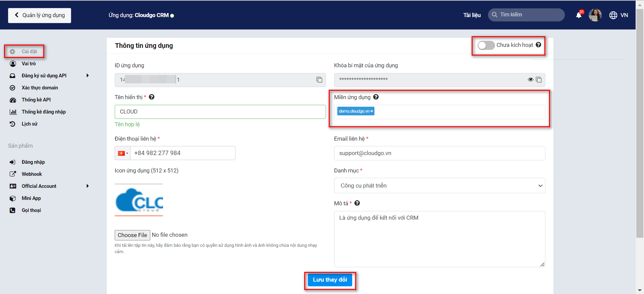Open the phone country flag selector

[x=123, y=153]
